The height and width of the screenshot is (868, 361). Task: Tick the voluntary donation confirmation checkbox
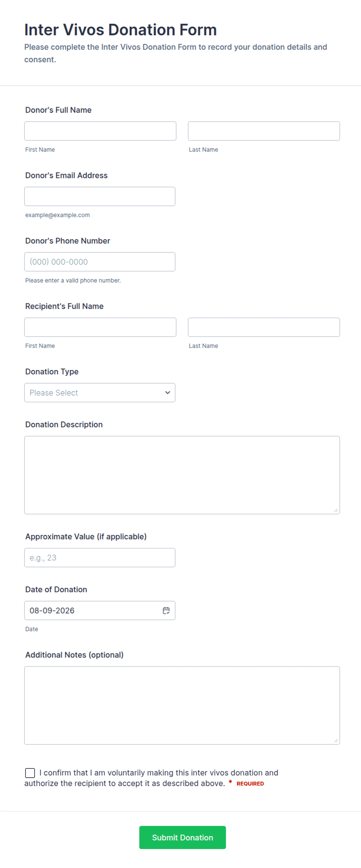[30, 773]
